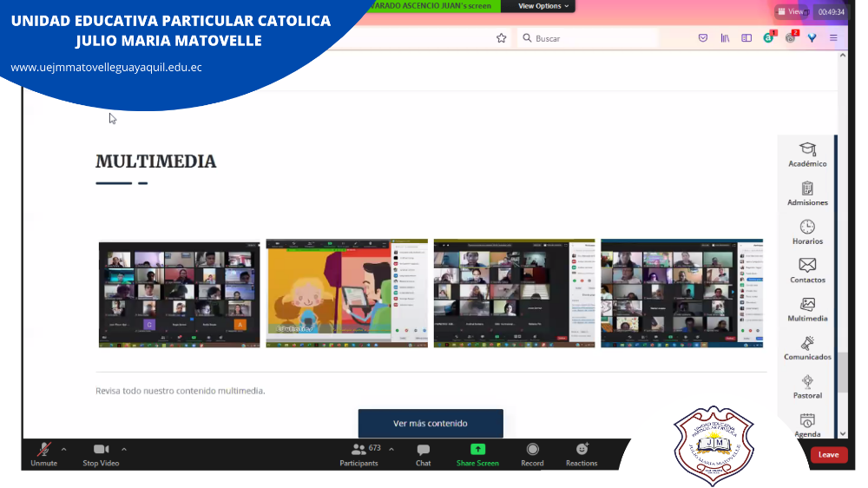Focus the Buscar search field

[x=589, y=38]
